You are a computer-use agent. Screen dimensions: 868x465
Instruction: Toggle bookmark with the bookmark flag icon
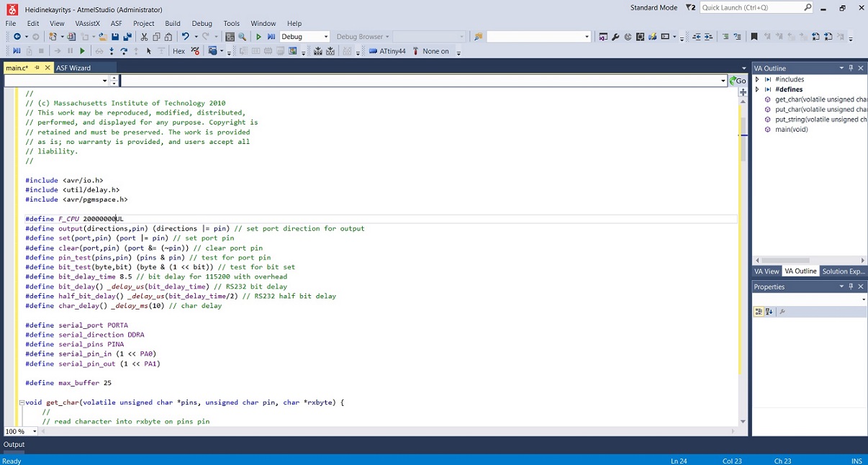[x=754, y=37]
